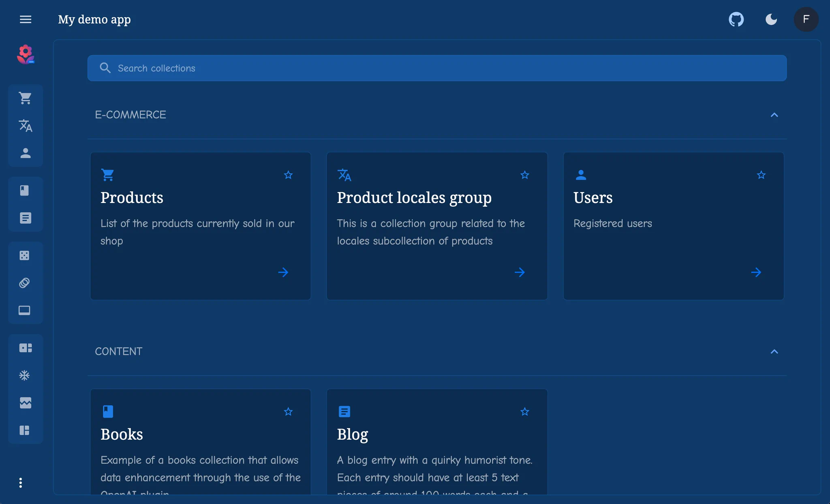Star the Blog collection card
The image size is (830, 504).
tap(525, 412)
